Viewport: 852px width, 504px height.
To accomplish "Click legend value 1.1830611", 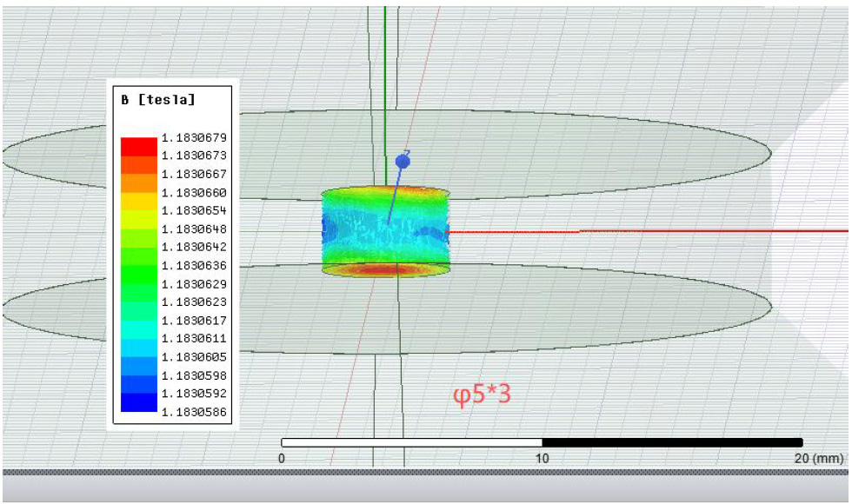I will coord(194,338).
